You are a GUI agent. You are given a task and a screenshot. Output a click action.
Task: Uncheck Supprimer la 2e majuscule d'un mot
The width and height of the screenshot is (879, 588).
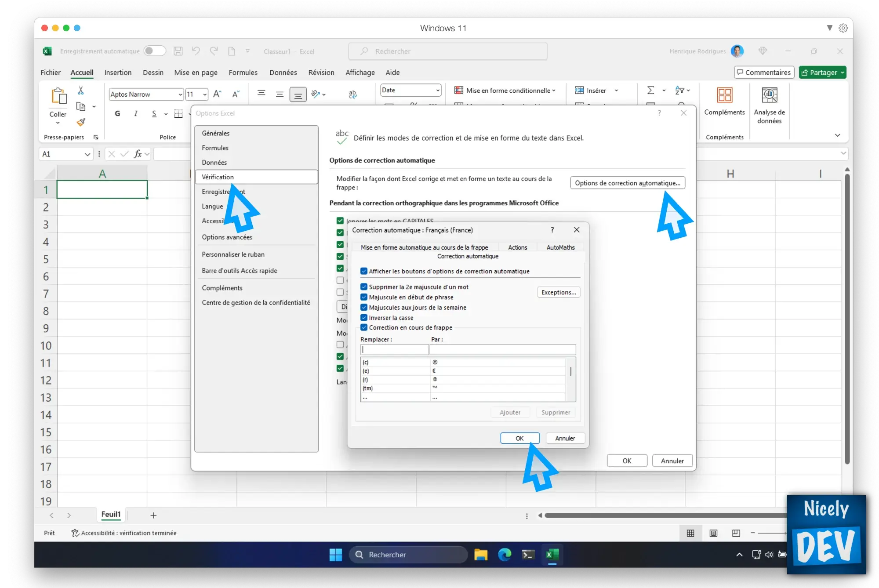[x=364, y=287]
